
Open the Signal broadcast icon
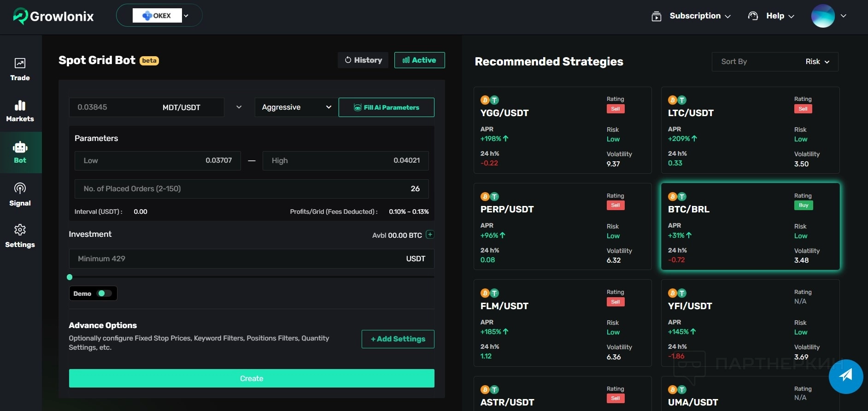click(20, 188)
